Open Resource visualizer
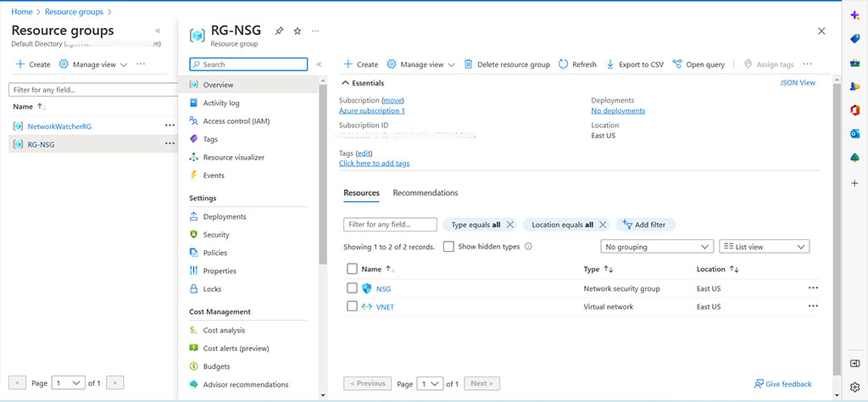This screenshot has height=402, width=868. (x=234, y=157)
